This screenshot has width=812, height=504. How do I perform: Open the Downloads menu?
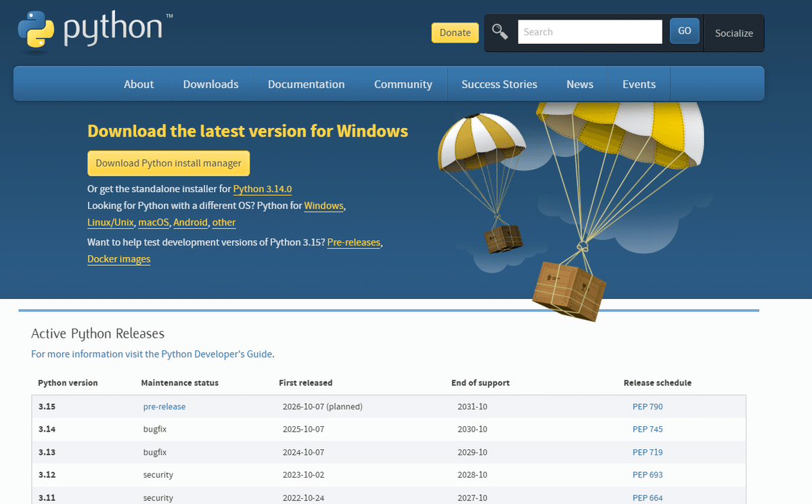210,84
